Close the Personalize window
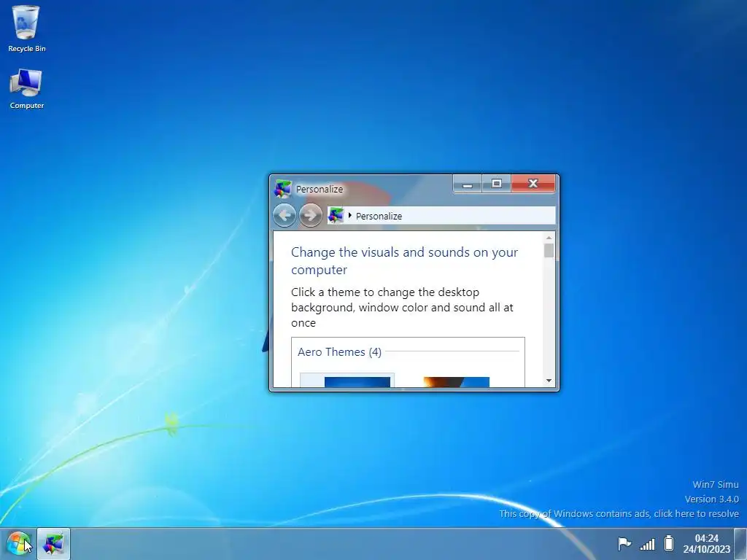Image resolution: width=747 pixels, height=560 pixels. [533, 184]
